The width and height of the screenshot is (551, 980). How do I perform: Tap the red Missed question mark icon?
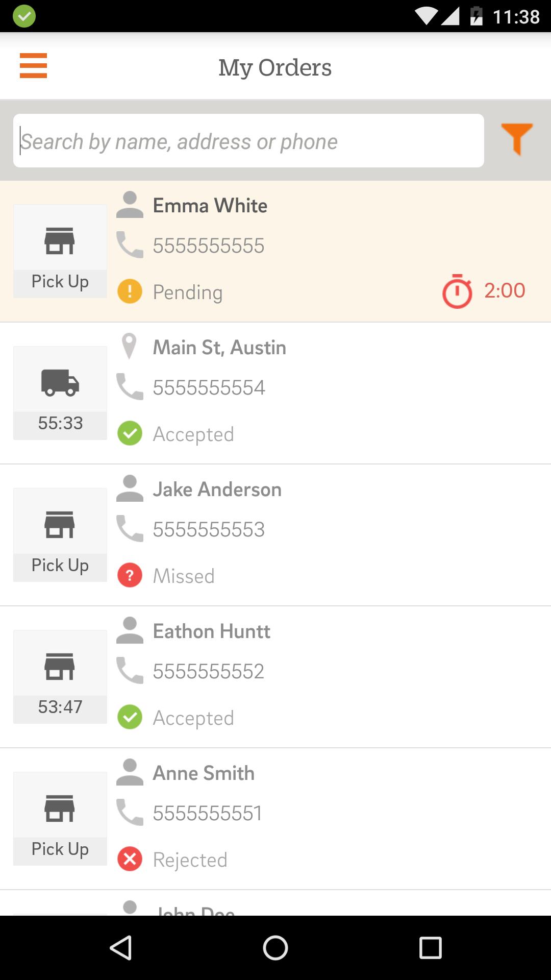click(130, 575)
